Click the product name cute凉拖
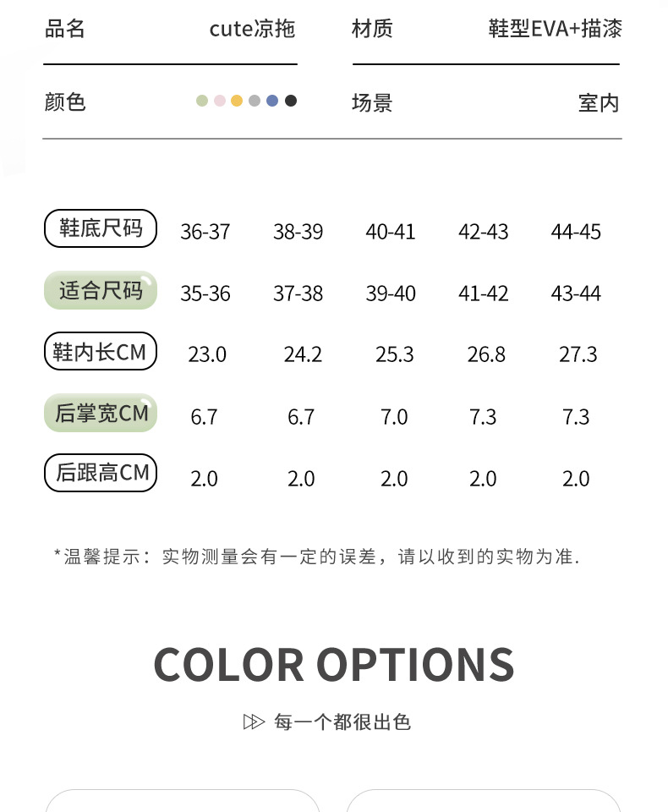 coord(252,29)
